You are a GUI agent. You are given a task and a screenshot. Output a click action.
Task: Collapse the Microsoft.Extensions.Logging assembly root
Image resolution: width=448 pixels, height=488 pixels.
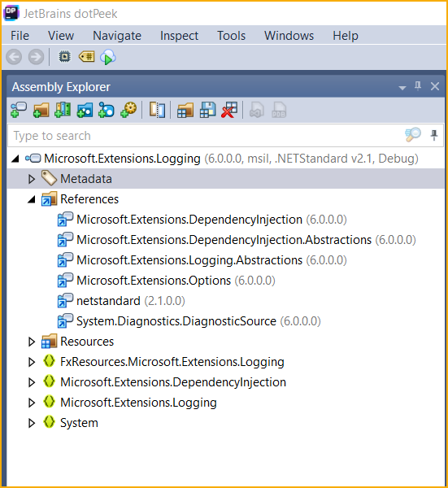[x=15, y=159]
